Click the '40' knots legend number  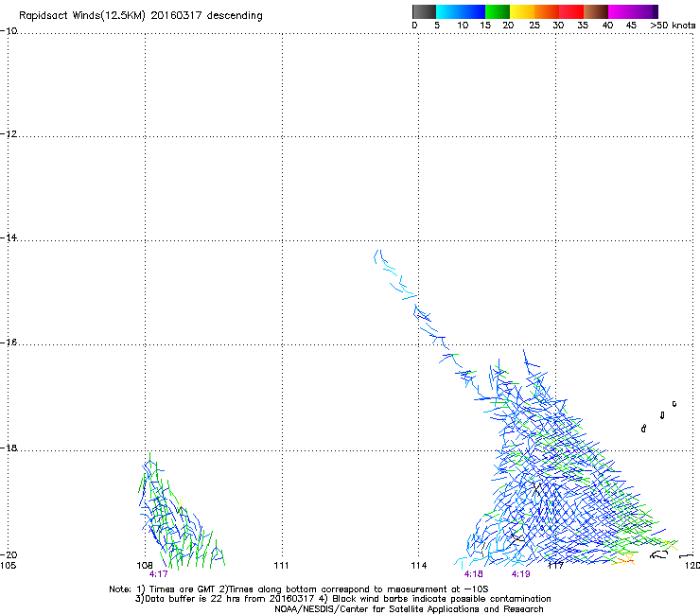(x=607, y=26)
